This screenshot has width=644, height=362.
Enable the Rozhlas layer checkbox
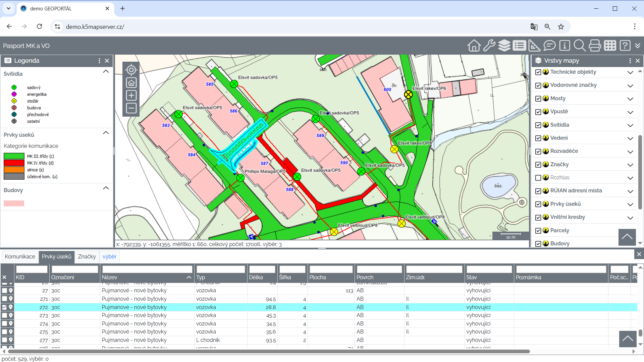538,178
